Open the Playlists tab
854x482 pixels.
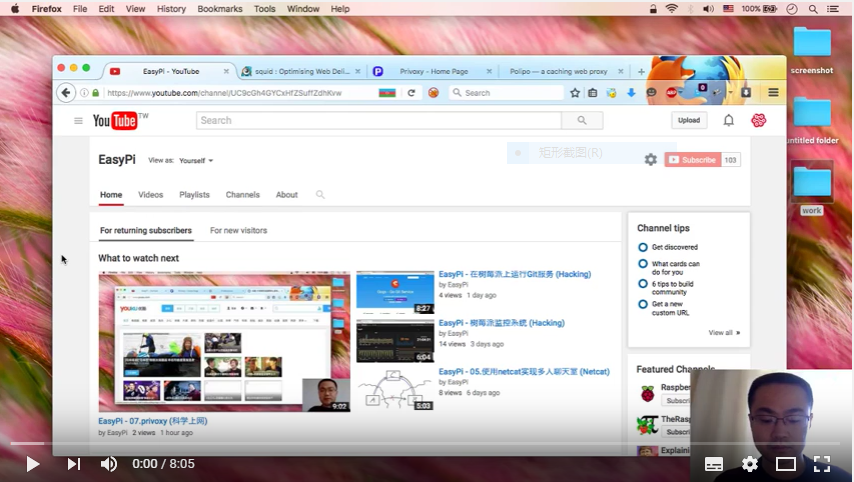pos(194,194)
